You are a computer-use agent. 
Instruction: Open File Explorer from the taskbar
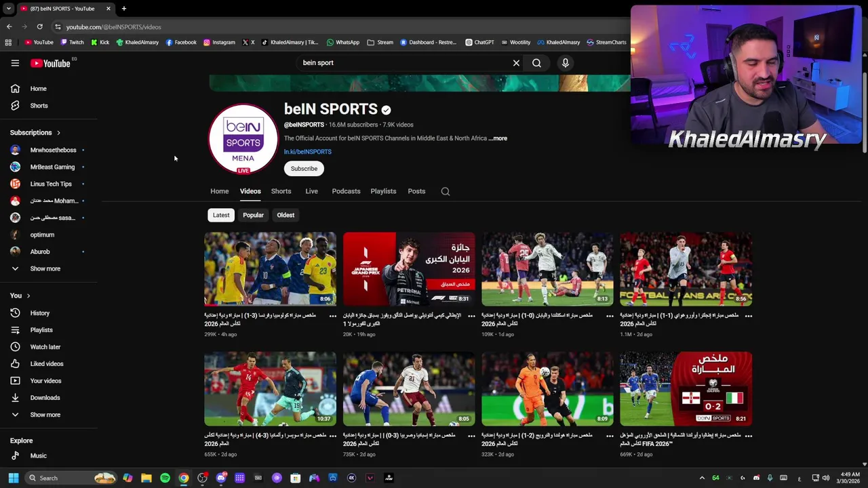[146, 478]
